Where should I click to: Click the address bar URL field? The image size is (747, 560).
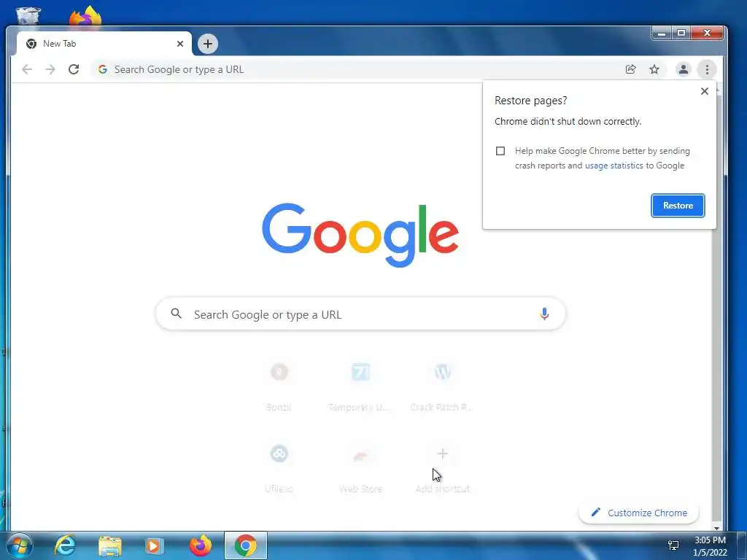point(357,69)
